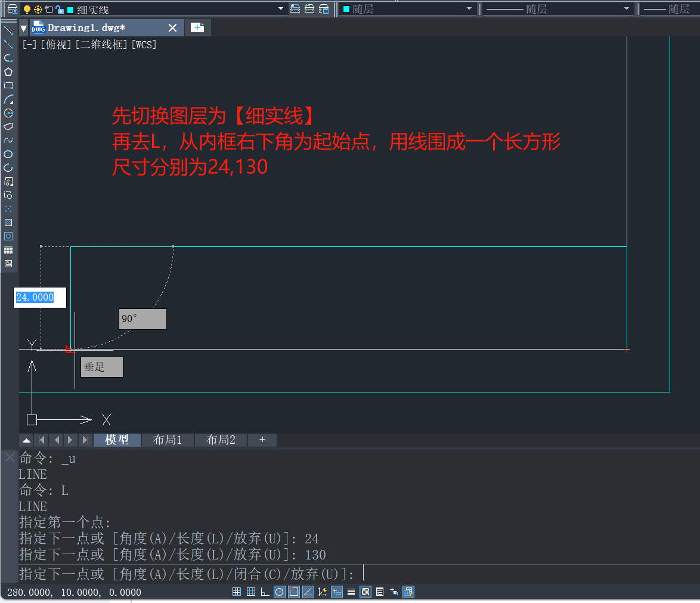Image resolution: width=700 pixels, height=603 pixels.
Task: Insert a table with Table tool
Action: [x=8, y=250]
